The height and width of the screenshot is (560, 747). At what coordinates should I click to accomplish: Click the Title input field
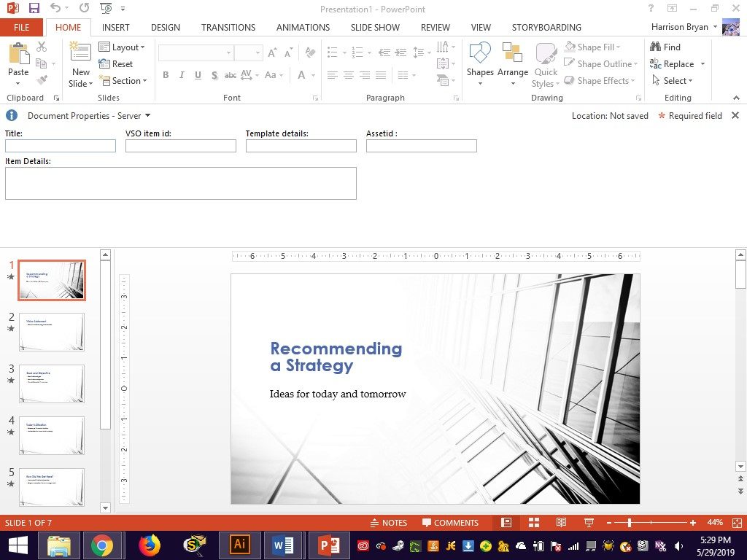[61, 146]
